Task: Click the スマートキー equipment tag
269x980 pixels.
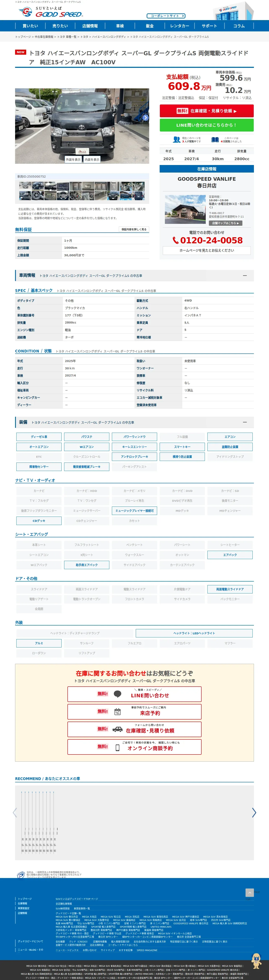Action: coord(182,447)
